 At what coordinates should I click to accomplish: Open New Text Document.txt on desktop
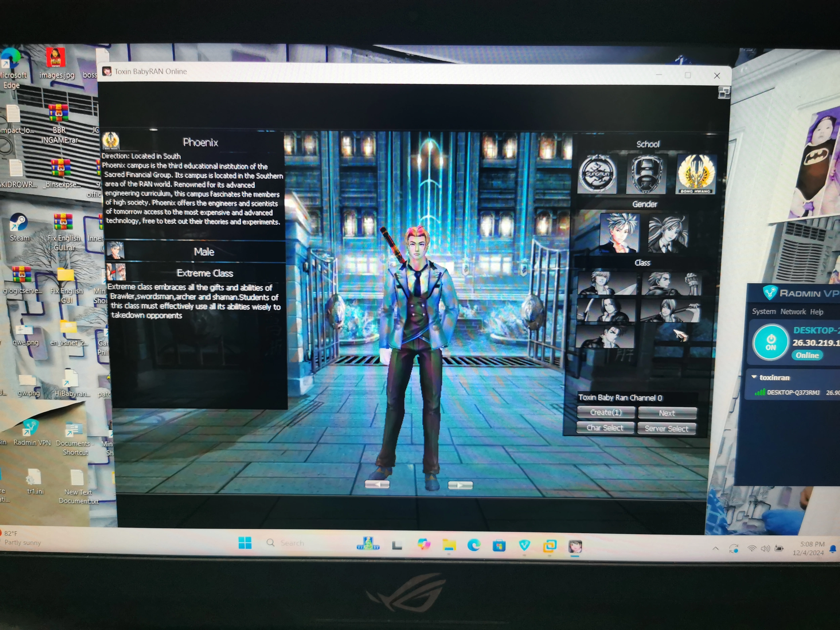tap(78, 487)
